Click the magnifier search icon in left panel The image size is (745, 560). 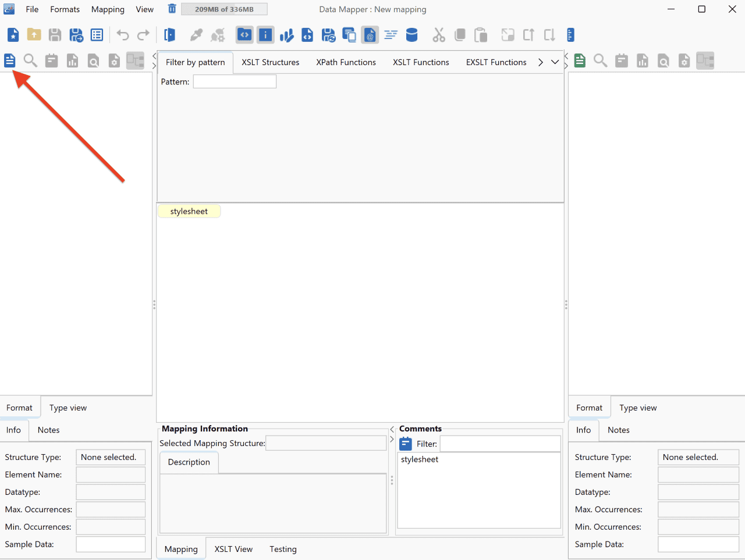point(30,60)
